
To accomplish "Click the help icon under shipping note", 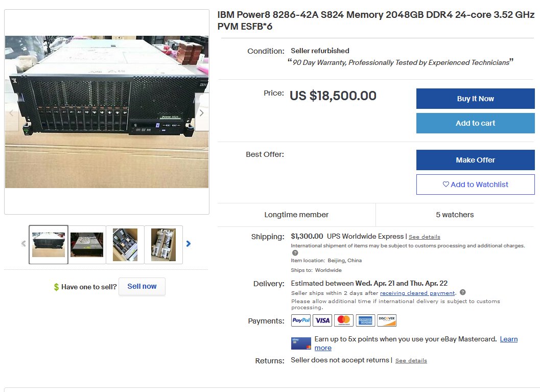I will (295, 253).
